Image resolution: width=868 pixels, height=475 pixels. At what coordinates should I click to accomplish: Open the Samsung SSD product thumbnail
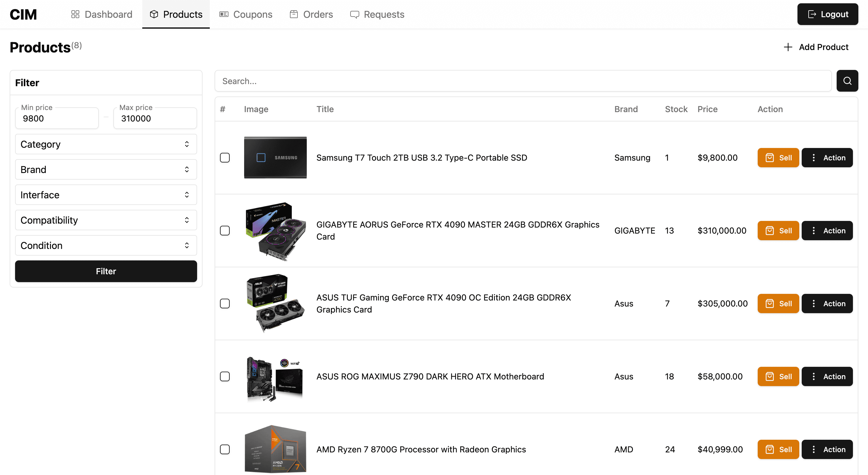(x=275, y=158)
